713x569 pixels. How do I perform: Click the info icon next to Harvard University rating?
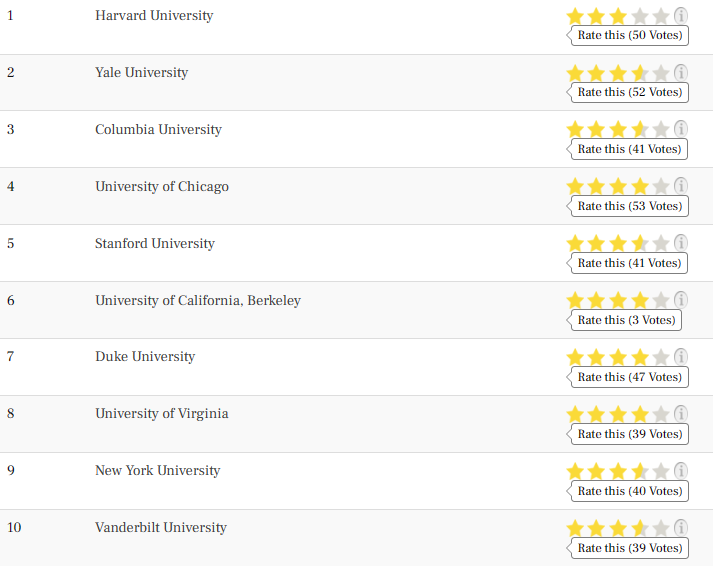pos(680,16)
